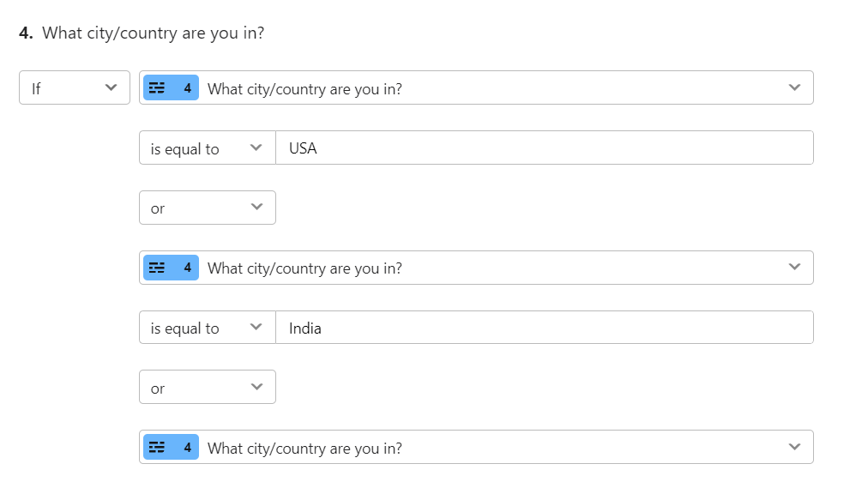Click the blue question-type badge below the India row
Viewport: 868px width, 482px height.
pyautogui.click(x=171, y=447)
